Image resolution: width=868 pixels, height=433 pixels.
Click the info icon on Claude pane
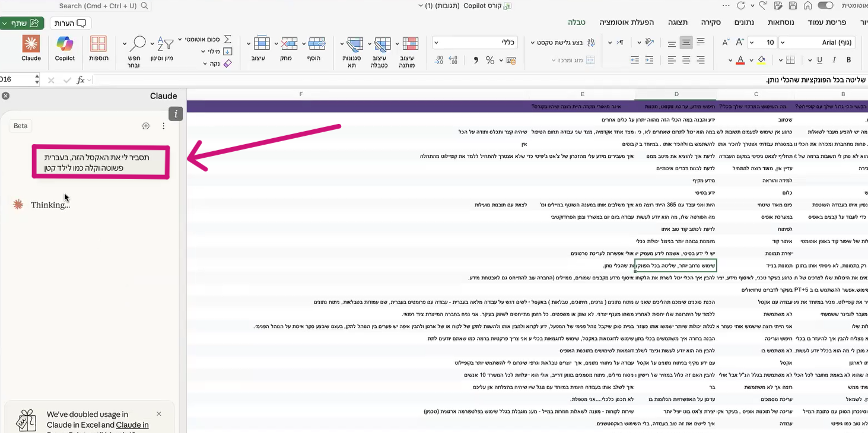coord(175,113)
